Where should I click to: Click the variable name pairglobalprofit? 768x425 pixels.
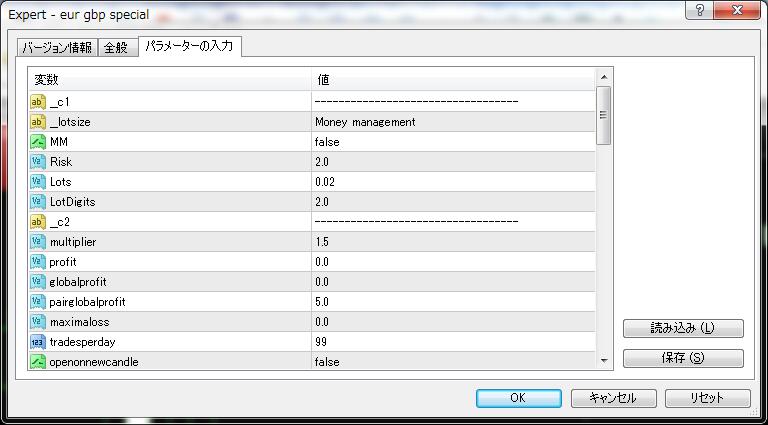click(x=88, y=302)
